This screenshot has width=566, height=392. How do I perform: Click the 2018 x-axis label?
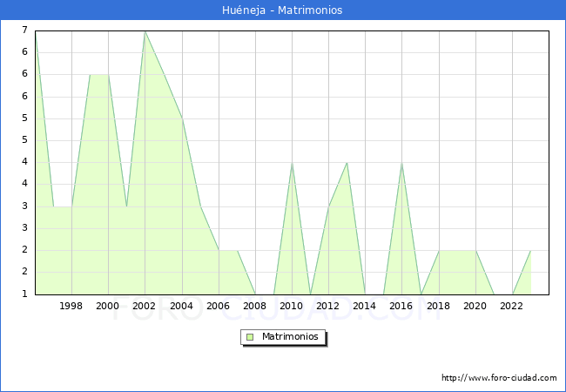pyautogui.click(x=438, y=306)
